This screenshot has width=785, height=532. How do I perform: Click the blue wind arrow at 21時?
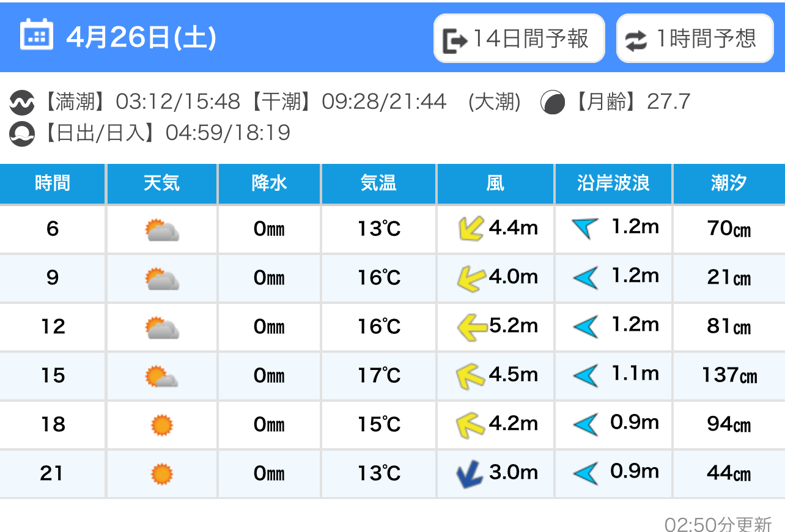pos(470,475)
